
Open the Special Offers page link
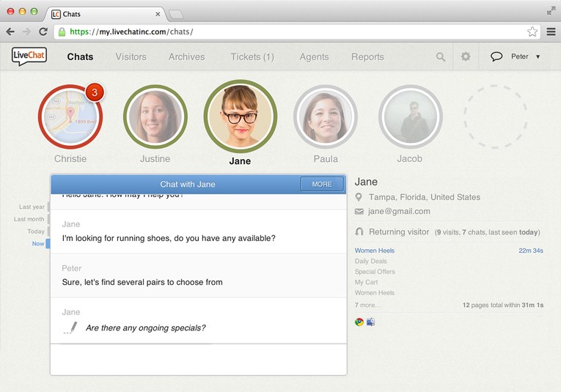375,272
